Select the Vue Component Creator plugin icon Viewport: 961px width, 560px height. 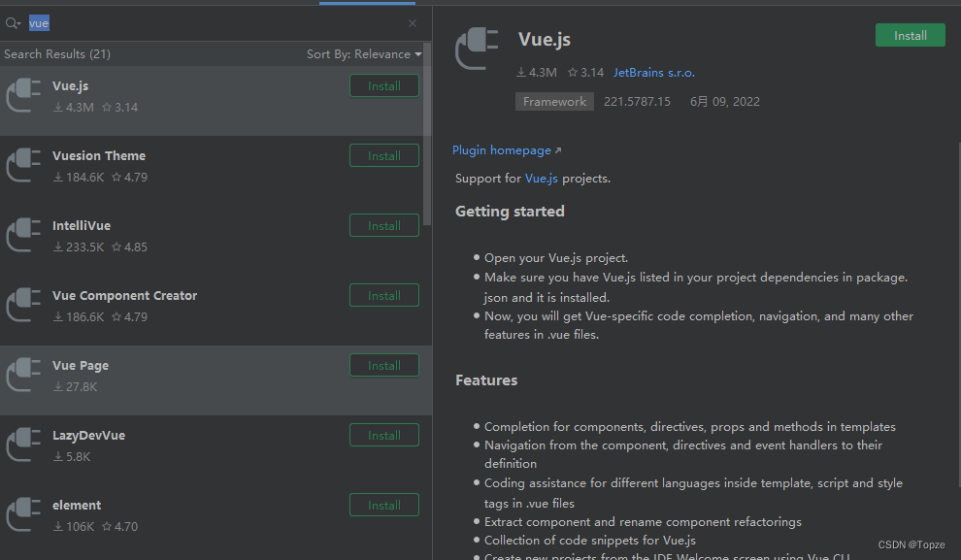(x=23, y=305)
